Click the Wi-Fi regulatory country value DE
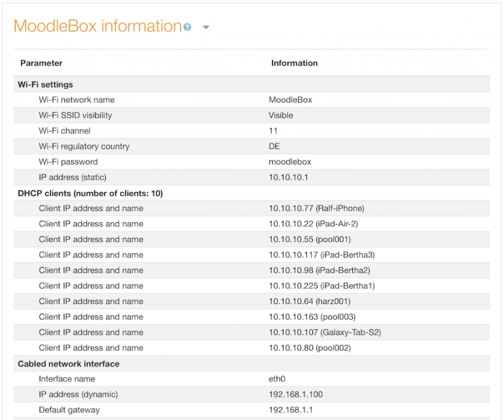 click(274, 146)
